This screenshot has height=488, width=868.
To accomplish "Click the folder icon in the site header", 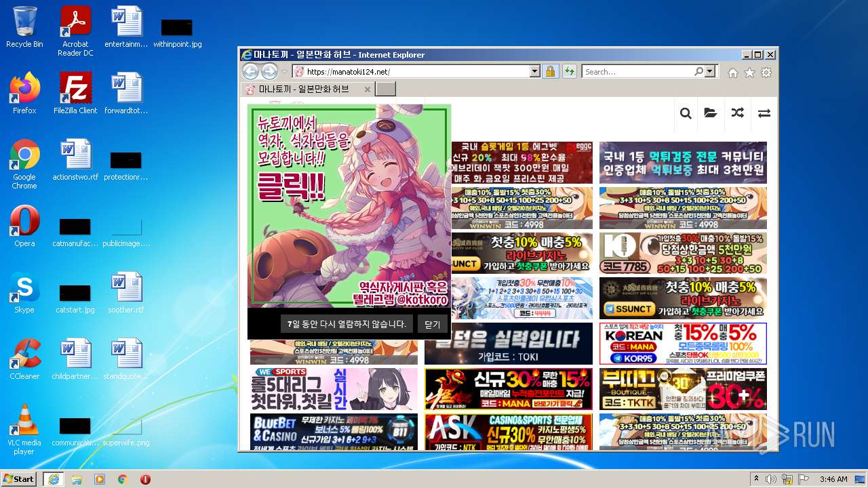I will click(x=711, y=113).
